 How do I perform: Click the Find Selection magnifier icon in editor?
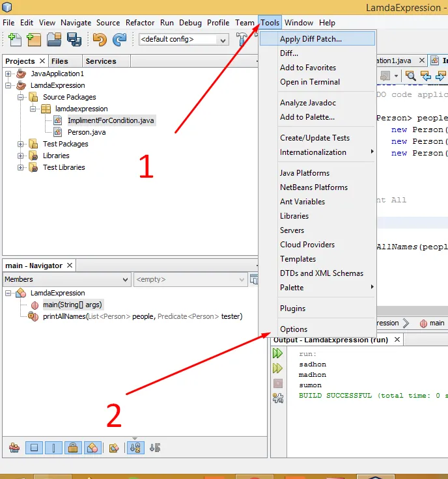tap(410, 75)
